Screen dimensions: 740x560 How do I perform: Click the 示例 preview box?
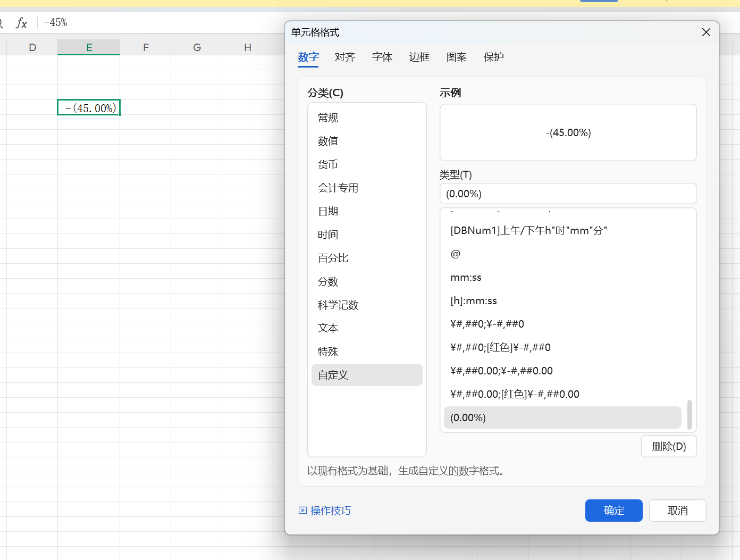568,132
